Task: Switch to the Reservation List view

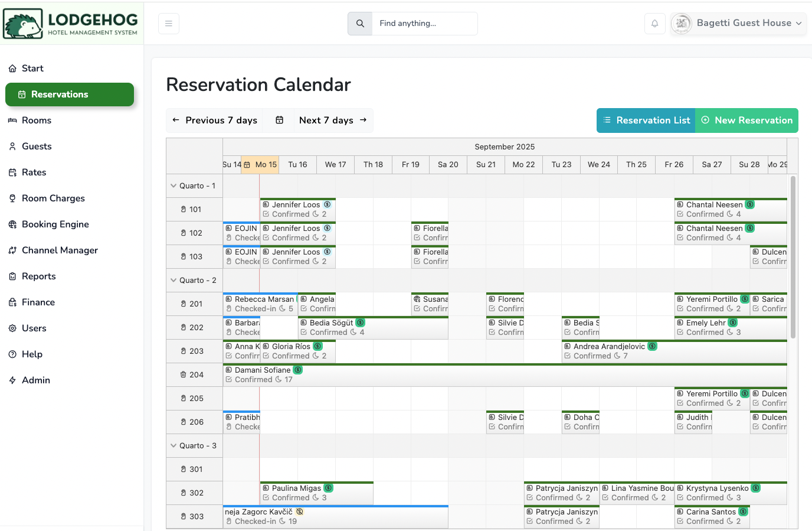Action: click(646, 120)
